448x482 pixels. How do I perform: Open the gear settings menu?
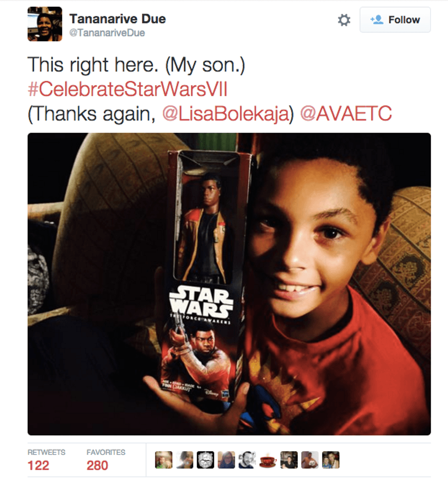[344, 20]
